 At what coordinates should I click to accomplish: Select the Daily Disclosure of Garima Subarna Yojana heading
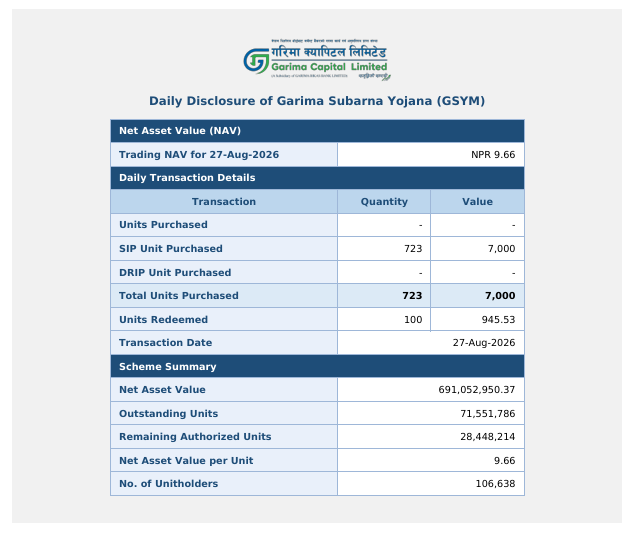(x=317, y=101)
